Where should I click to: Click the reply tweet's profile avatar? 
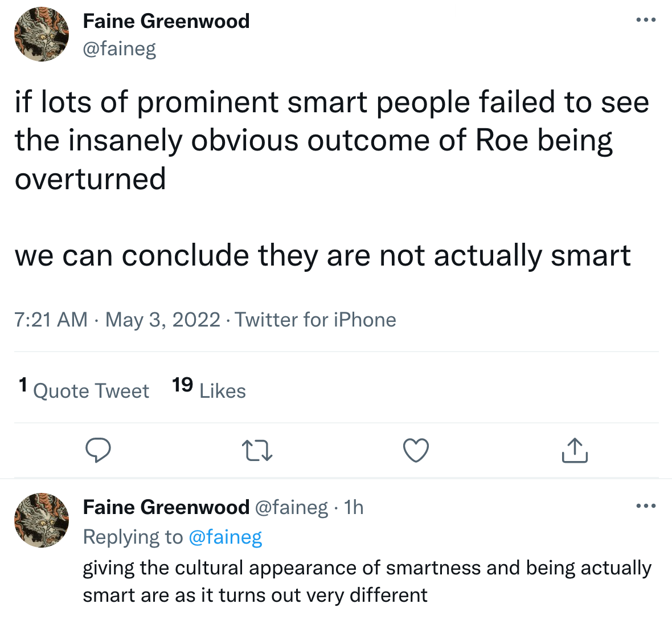[x=41, y=520]
